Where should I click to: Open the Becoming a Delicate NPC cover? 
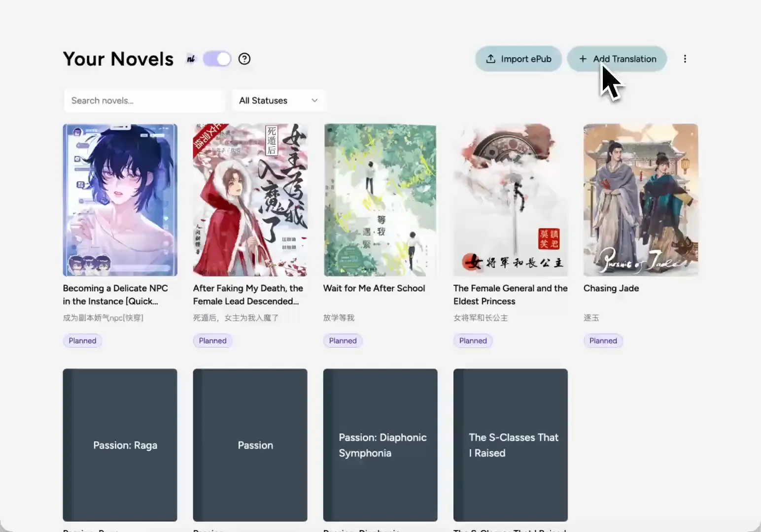click(120, 200)
